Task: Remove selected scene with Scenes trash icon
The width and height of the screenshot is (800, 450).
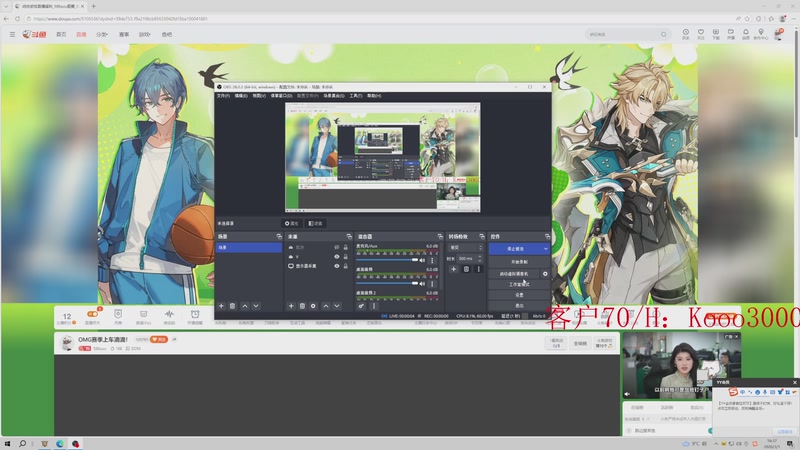Action: coord(233,306)
